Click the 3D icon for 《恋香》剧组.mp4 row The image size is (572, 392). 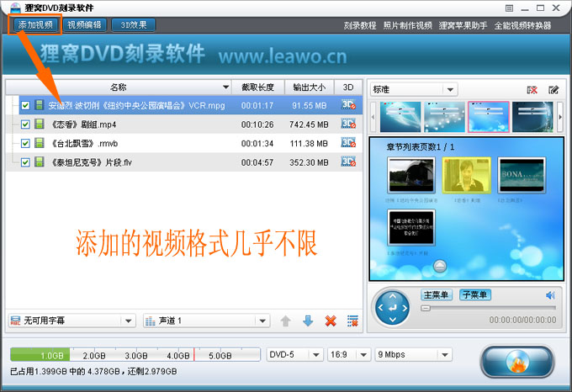click(348, 124)
